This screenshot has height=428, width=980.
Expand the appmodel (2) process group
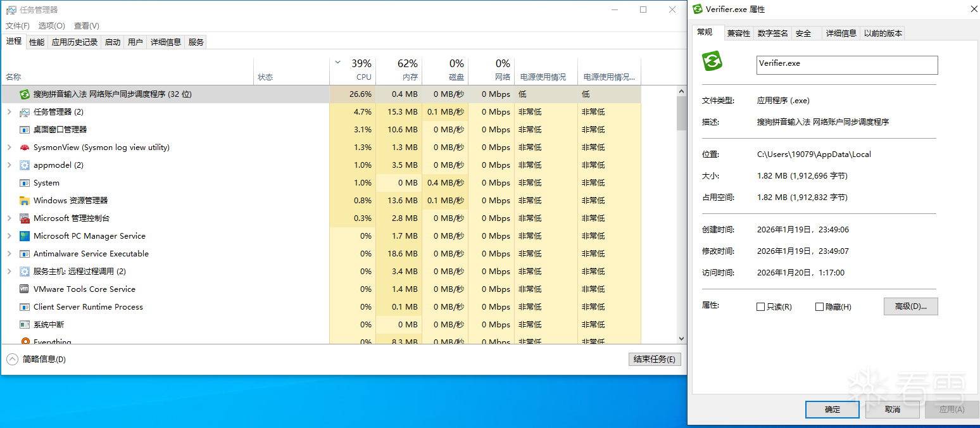click(9, 165)
